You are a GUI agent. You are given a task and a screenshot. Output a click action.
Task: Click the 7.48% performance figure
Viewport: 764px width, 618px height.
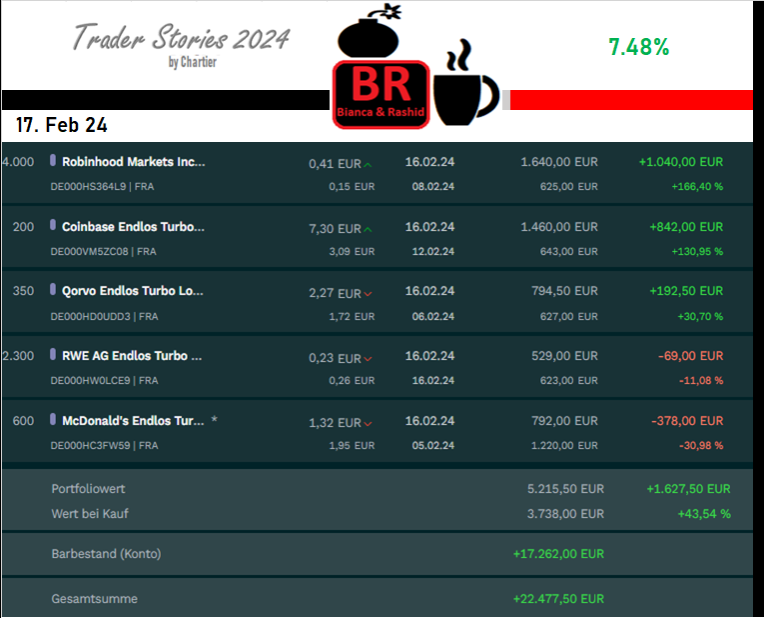tap(639, 47)
